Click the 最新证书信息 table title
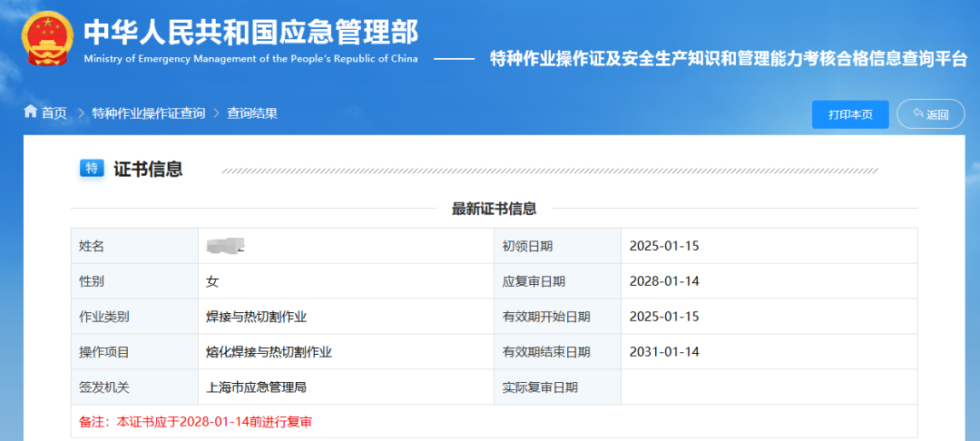 tap(494, 209)
